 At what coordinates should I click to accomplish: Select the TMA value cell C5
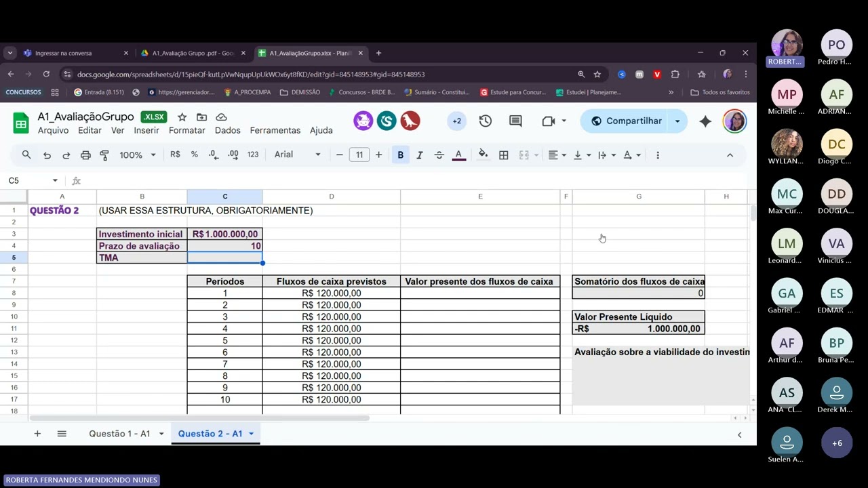(x=224, y=258)
